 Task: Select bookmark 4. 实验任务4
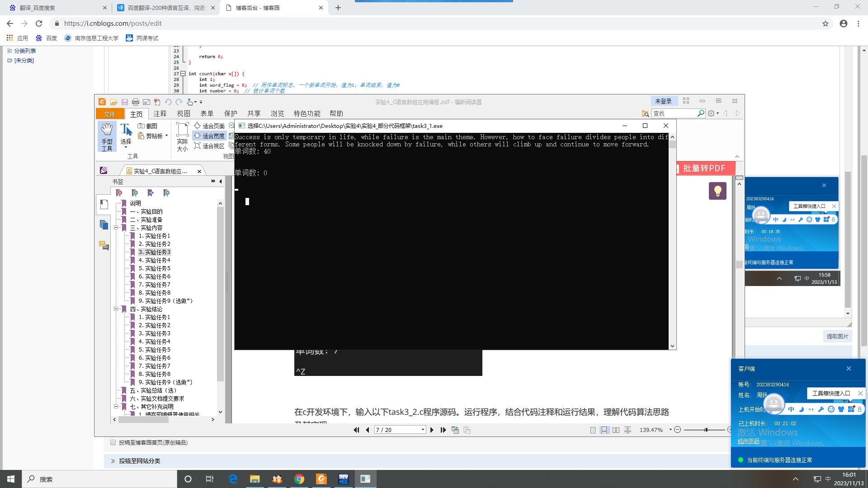(154, 260)
